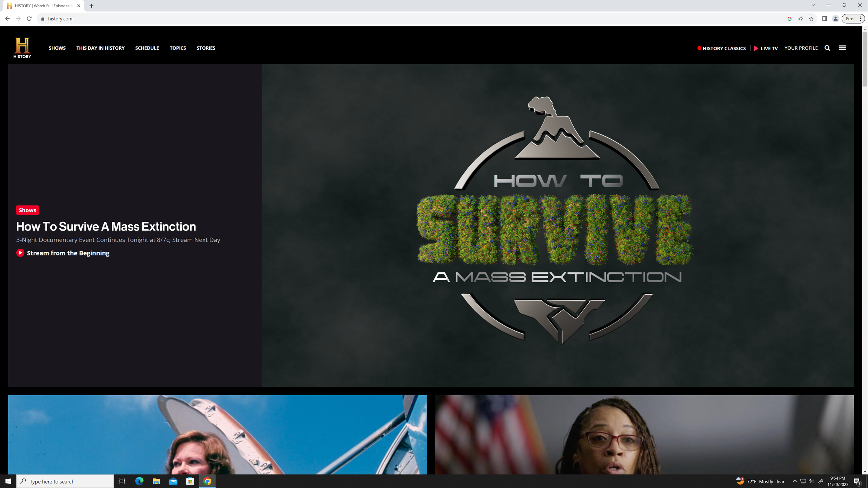Image resolution: width=868 pixels, height=488 pixels.
Task: Expand Chrome tab search dropdown arrow
Action: tap(813, 5)
